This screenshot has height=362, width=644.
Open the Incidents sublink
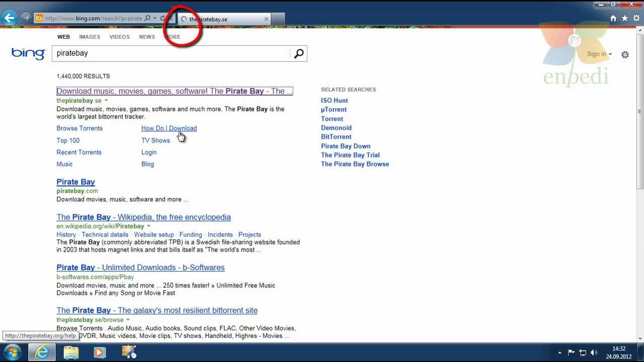pyautogui.click(x=220, y=235)
